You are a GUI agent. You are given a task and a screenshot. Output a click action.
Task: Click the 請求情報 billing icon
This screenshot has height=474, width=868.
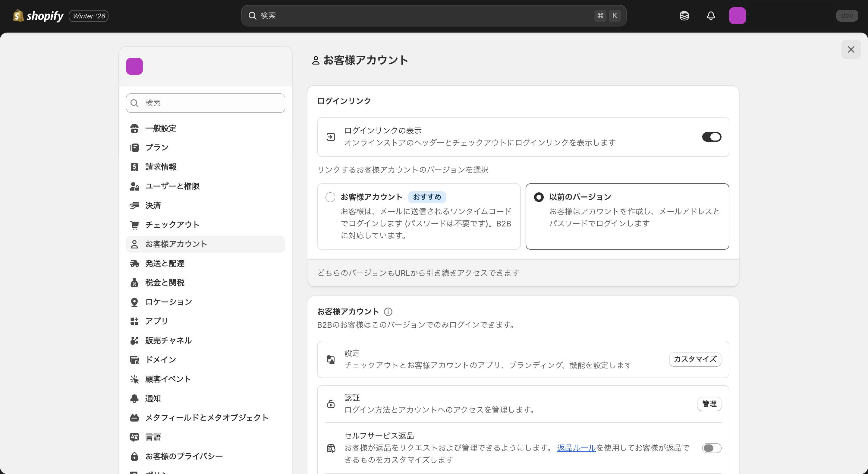[x=134, y=166]
